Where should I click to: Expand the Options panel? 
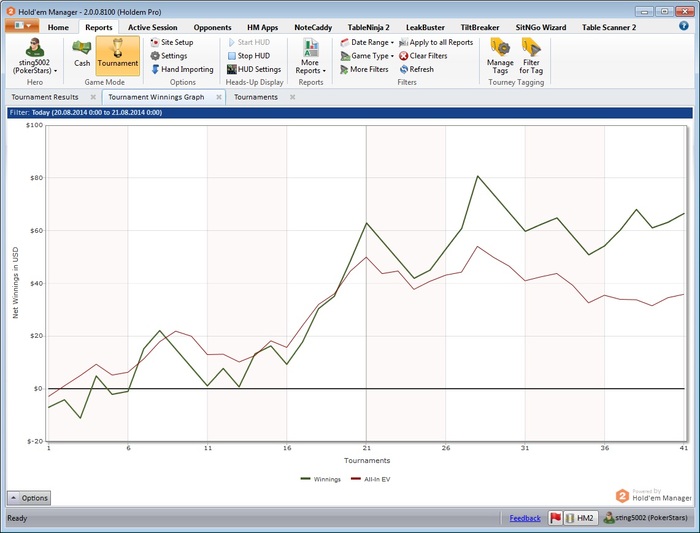29,498
